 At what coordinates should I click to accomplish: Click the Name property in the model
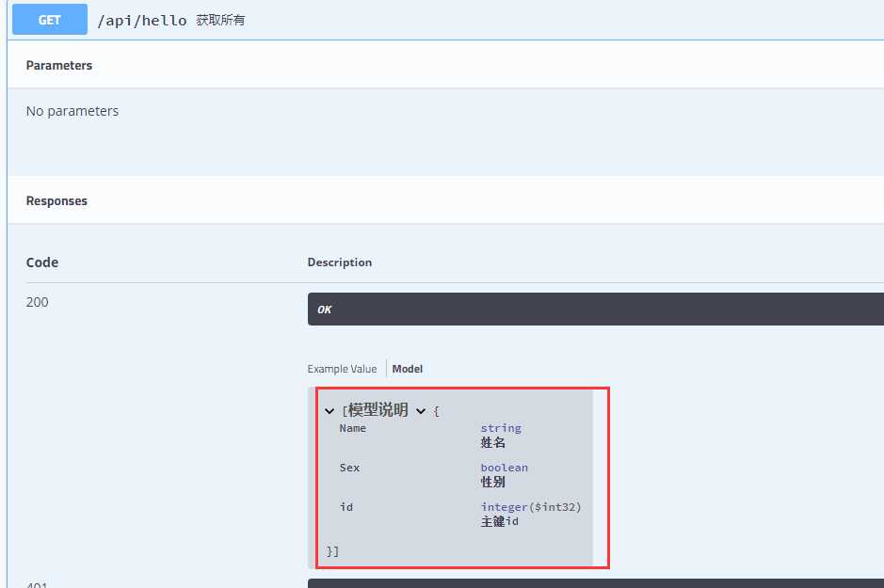pos(353,428)
